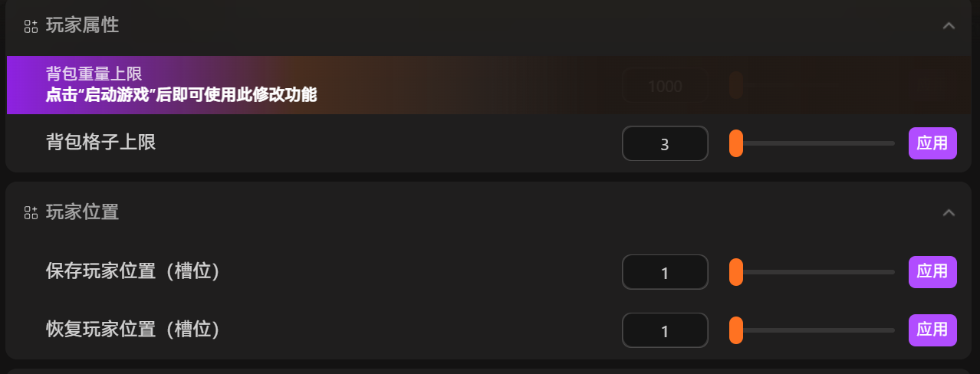
Task: Focus the 恢复玩家位置 slot number field
Action: 664,330
